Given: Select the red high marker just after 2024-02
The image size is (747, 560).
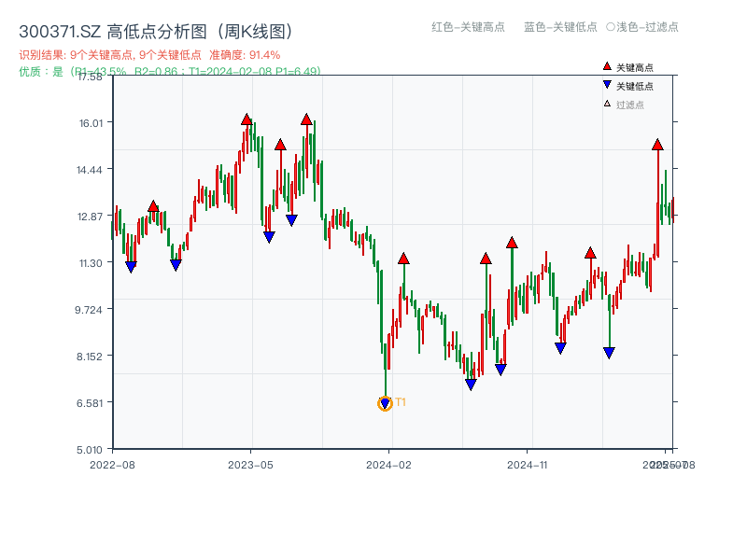Looking at the screenshot, I should coord(403,259).
